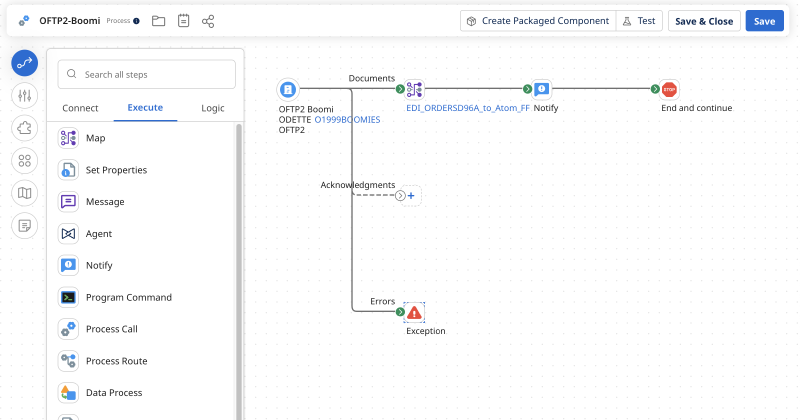The width and height of the screenshot is (800, 420).
Task: Click the EDI_ORDERSD96A map shape on canvas
Action: 414,89
